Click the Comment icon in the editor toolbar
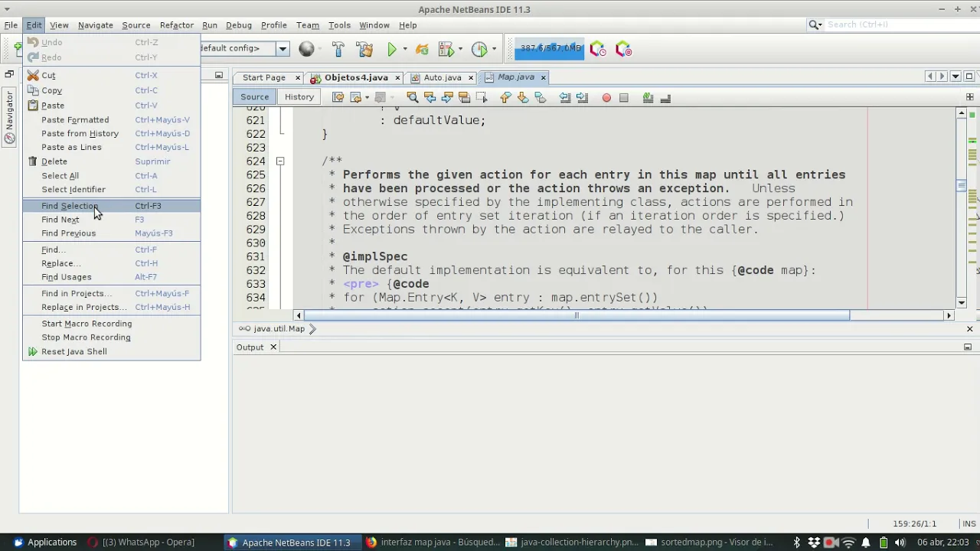Screen dimensions: 980x551 648,97
